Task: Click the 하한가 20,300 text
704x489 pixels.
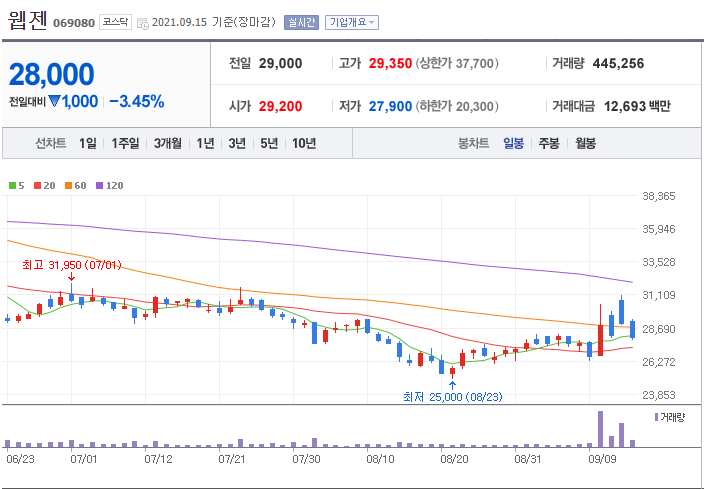Action: pos(457,107)
